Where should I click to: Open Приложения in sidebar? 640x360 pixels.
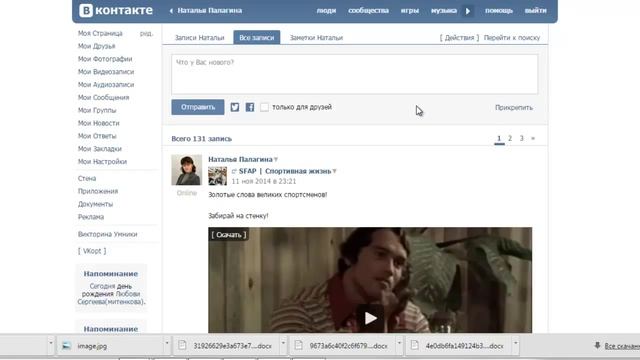tap(98, 191)
